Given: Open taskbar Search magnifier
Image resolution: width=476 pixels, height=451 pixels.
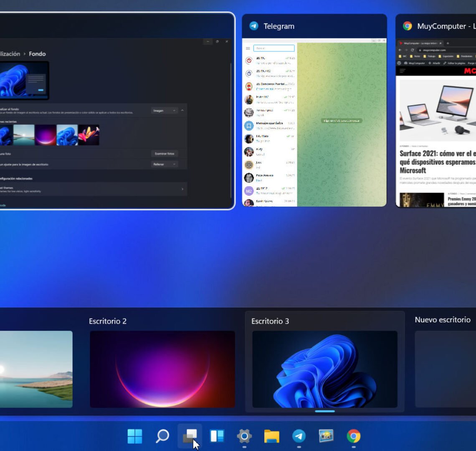Looking at the screenshot, I should 162,436.
